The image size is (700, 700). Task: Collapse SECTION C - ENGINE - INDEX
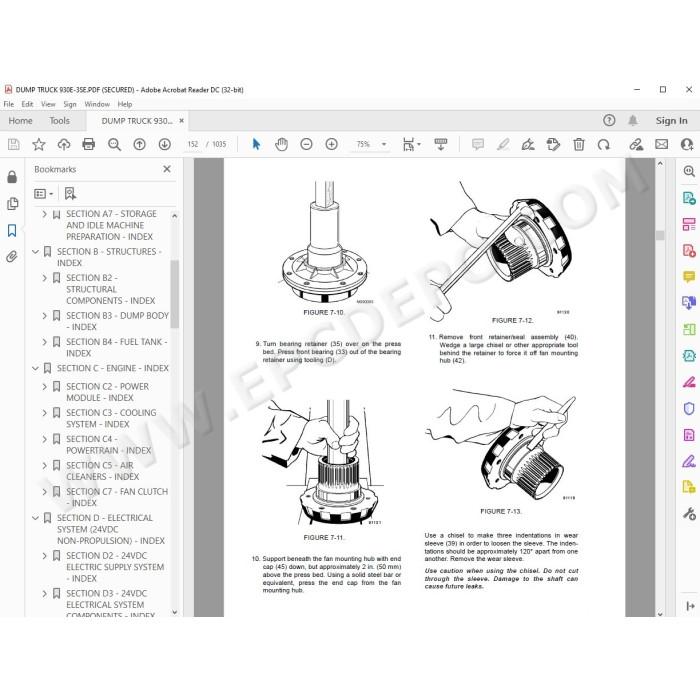pos(35,368)
